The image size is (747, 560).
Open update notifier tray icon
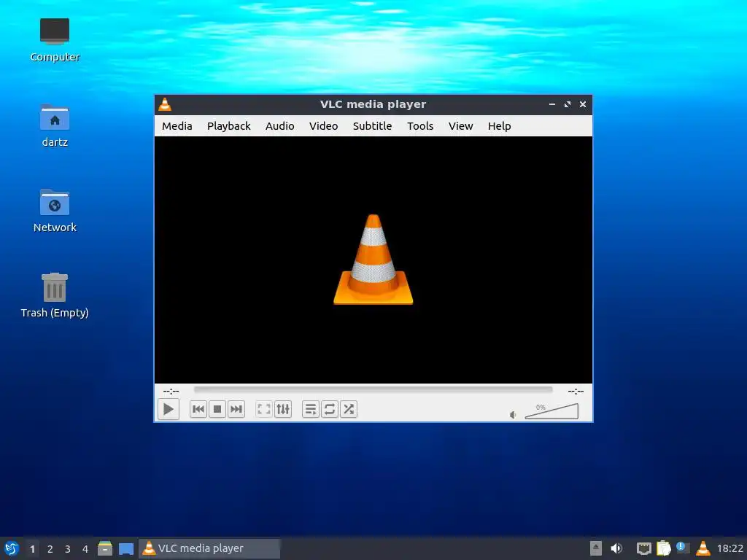[683, 548]
